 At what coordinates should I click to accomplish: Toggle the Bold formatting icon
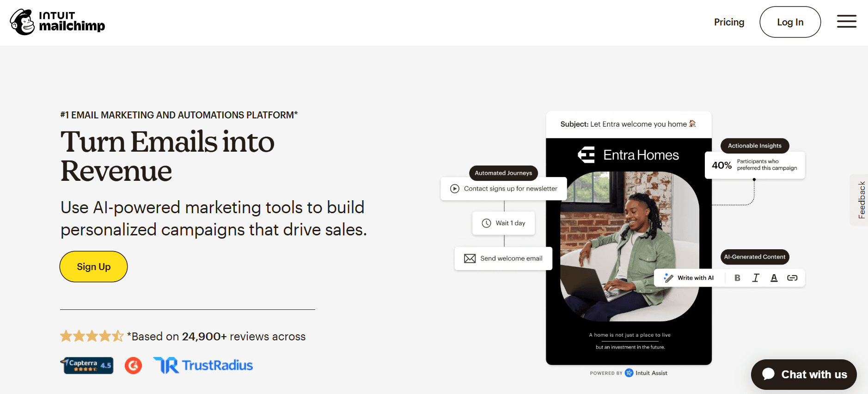click(737, 277)
